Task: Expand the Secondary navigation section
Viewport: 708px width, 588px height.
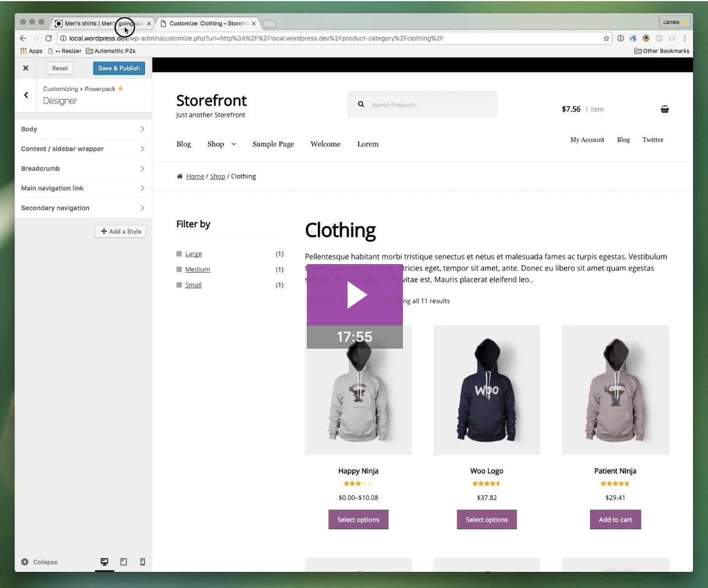Action: (83, 208)
